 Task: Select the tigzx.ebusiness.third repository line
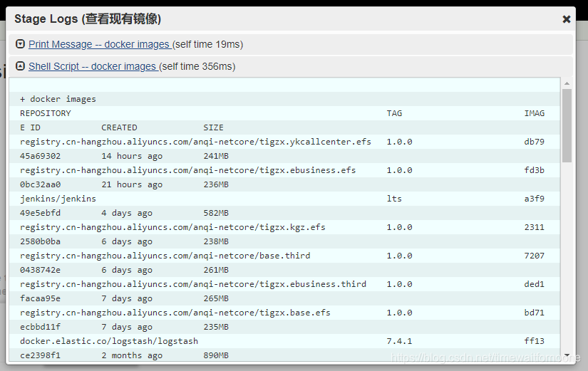coord(192,284)
